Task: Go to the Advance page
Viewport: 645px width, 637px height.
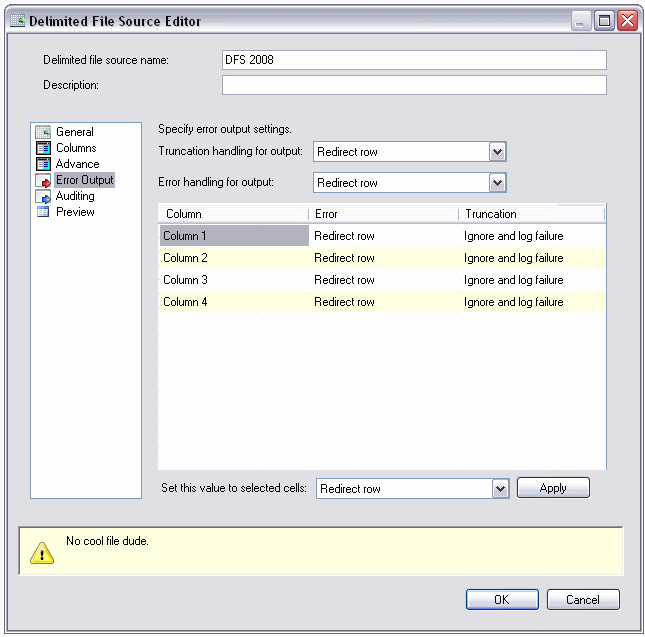Action: 77,164
